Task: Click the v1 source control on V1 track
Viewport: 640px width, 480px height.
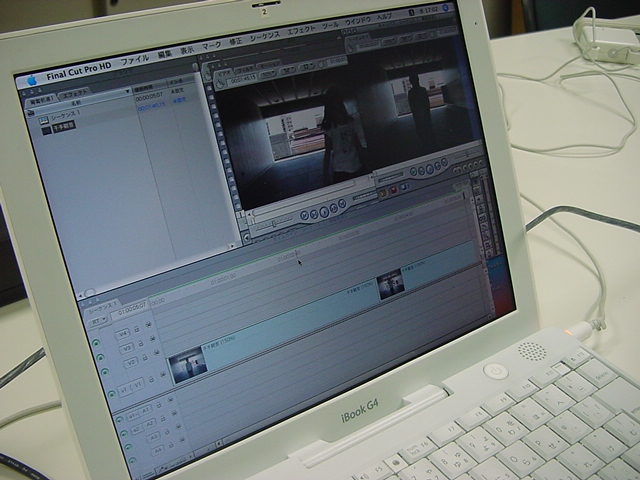Action: pos(124,389)
